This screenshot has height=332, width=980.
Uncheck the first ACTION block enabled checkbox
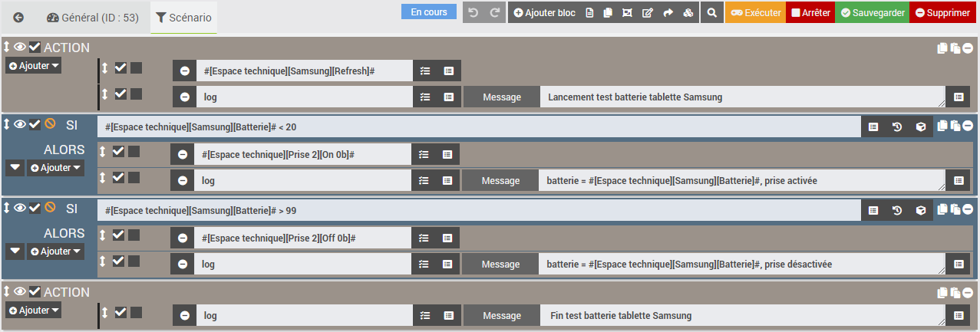pos(35,47)
